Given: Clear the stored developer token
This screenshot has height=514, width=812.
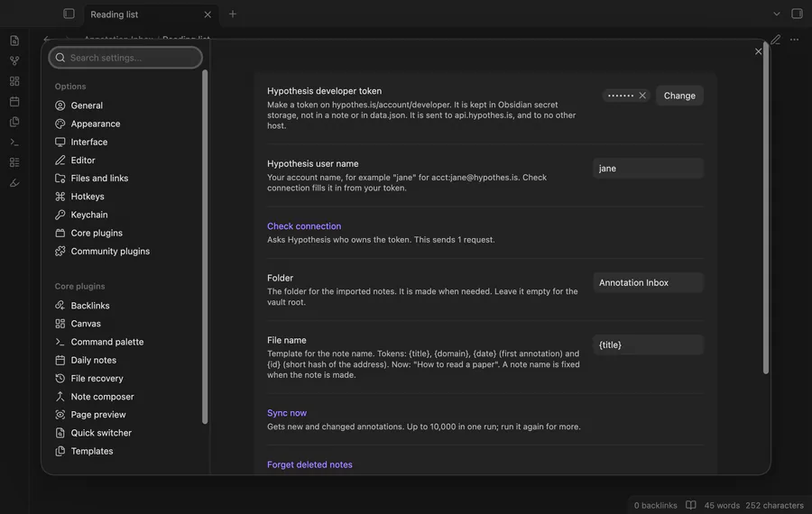Looking at the screenshot, I should coord(642,96).
